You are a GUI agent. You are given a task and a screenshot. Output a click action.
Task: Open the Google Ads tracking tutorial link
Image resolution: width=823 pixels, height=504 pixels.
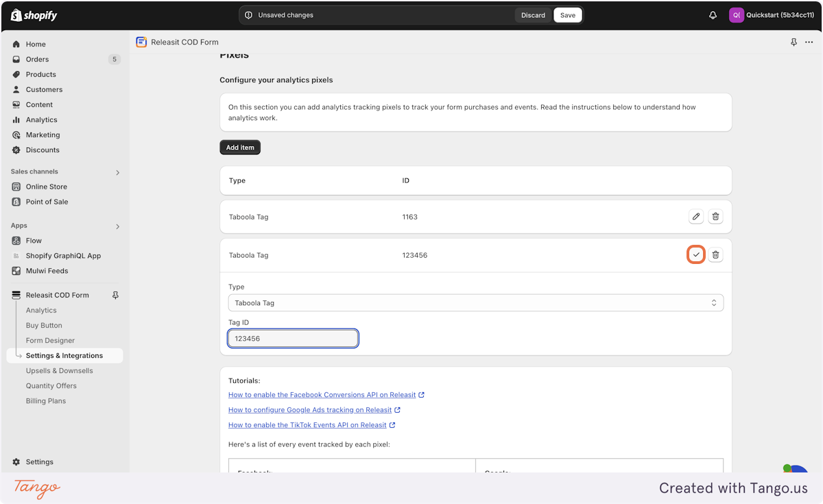point(310,410)
